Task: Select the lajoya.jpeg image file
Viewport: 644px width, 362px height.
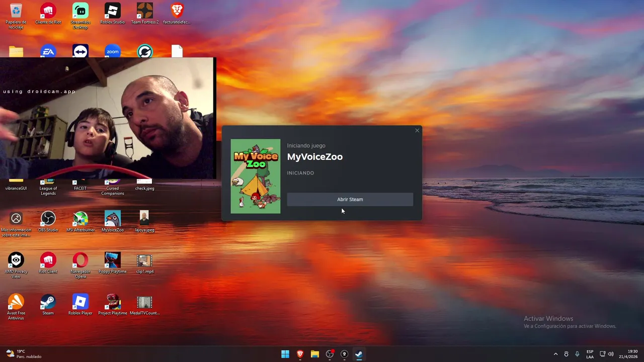Action: click(x=144, y=222)
